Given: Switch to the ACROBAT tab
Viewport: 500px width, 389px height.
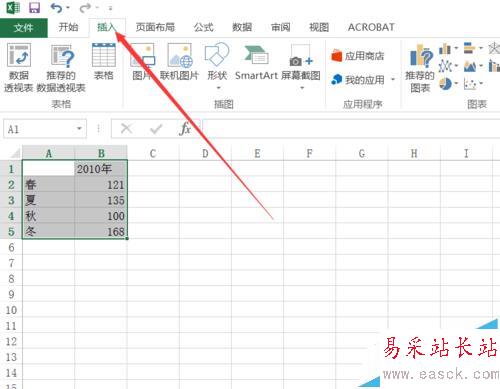Looking at the screenshot, I should point(371,27).
